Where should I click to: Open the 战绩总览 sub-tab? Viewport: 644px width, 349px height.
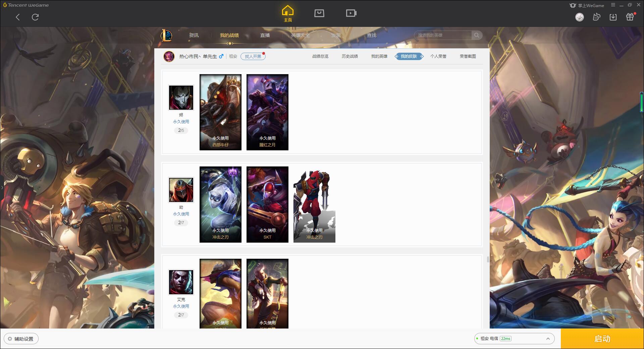320,56
